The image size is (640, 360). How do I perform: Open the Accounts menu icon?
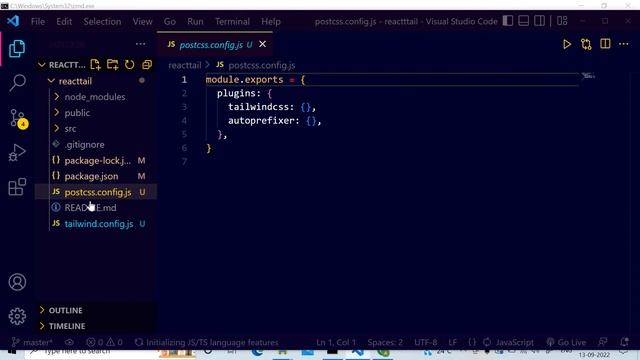[x=17, y=282]
